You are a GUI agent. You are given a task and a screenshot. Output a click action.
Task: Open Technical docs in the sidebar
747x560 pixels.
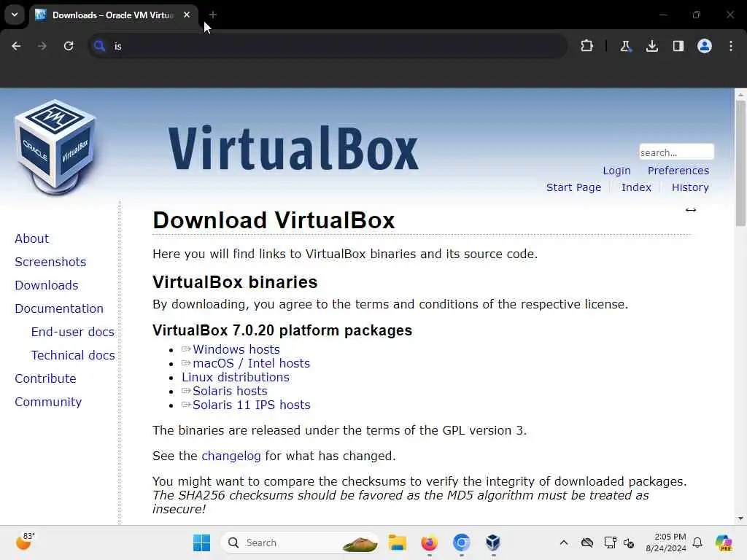click(73, 355)
